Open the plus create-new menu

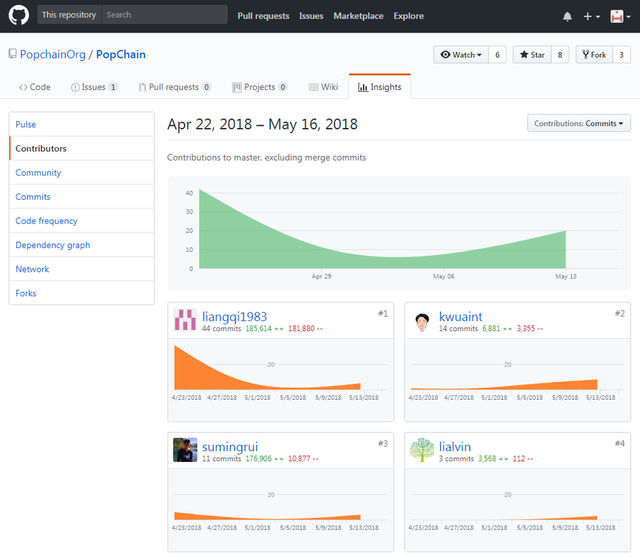[591, 16]
